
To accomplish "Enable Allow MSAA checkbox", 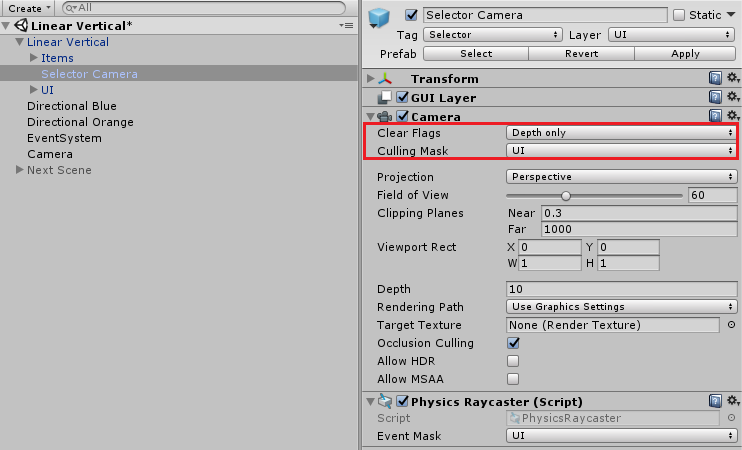I will tap(513, 379).
